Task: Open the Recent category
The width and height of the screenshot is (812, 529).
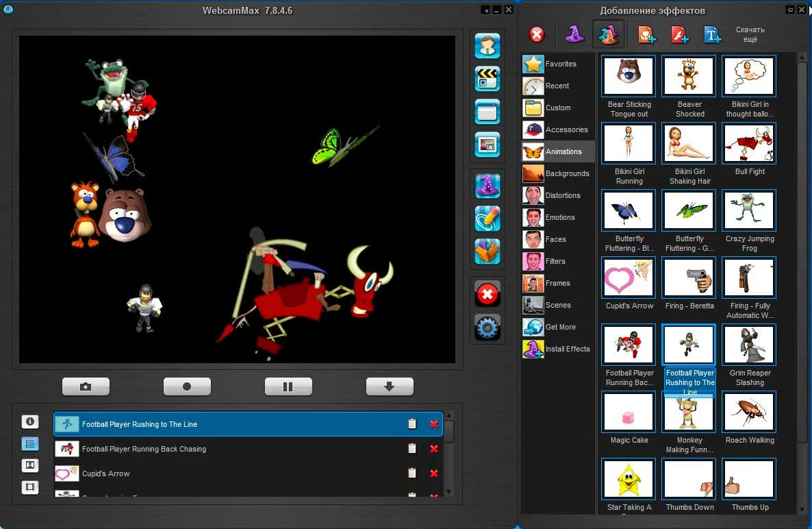Action: coord(558,86)
